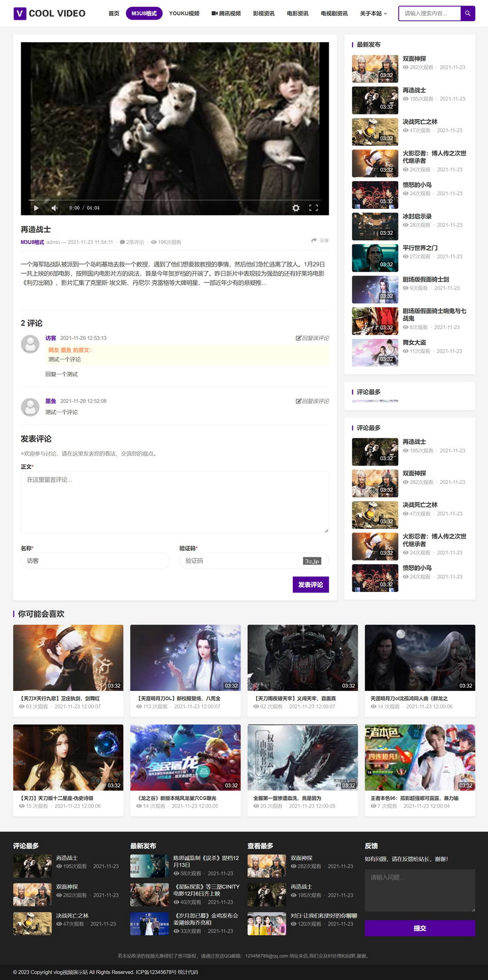Mute the video with the speaker icon
Screen dimensions: 488x980
coord(54,208)
